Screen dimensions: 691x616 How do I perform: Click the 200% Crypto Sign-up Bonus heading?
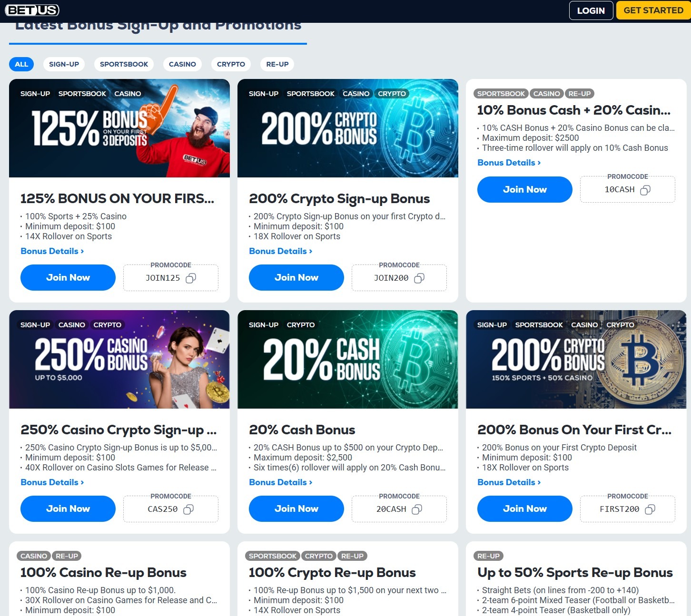tap(339, 199)
